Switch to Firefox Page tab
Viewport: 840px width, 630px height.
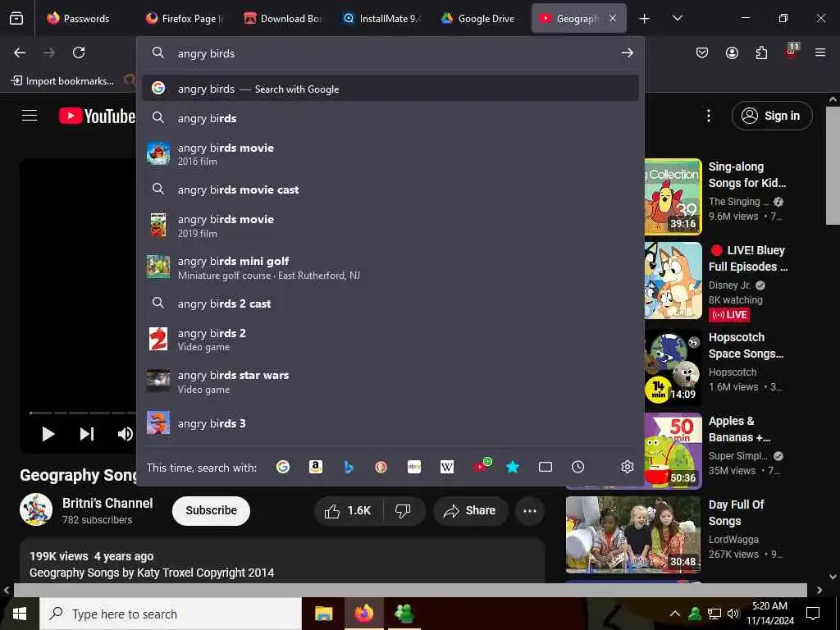click(185, 19)
